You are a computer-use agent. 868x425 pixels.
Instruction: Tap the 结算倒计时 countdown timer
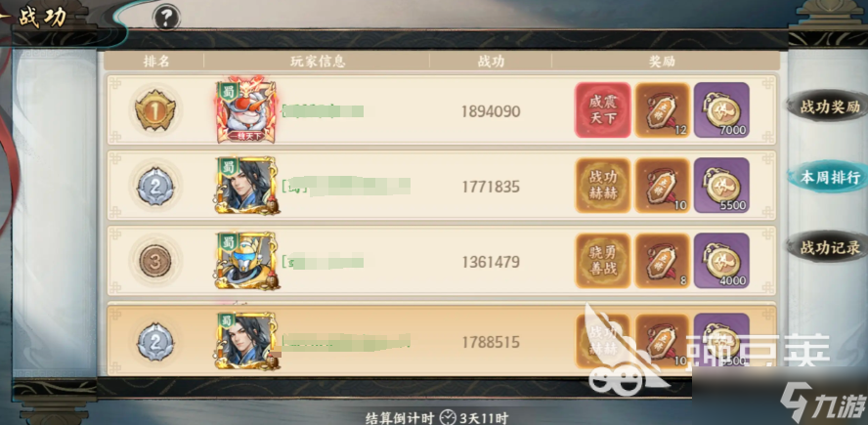(x=437, y=417)
